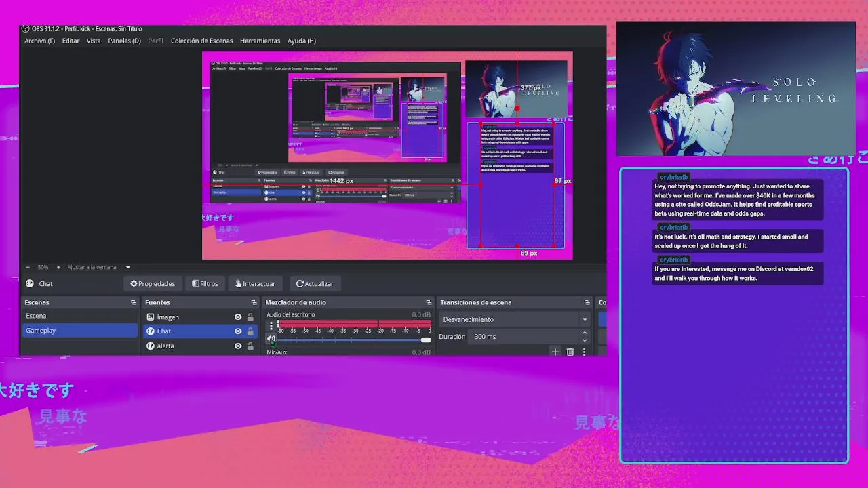Select the alerta source row
868x488 pixels.
point(200,346)
